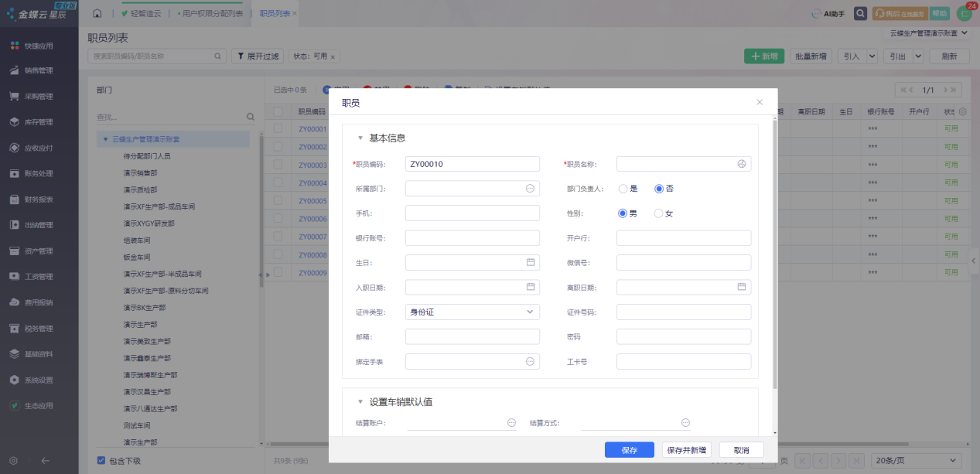
Task: Open 出纳管理 in the sidebar
Action: (39, 225)
